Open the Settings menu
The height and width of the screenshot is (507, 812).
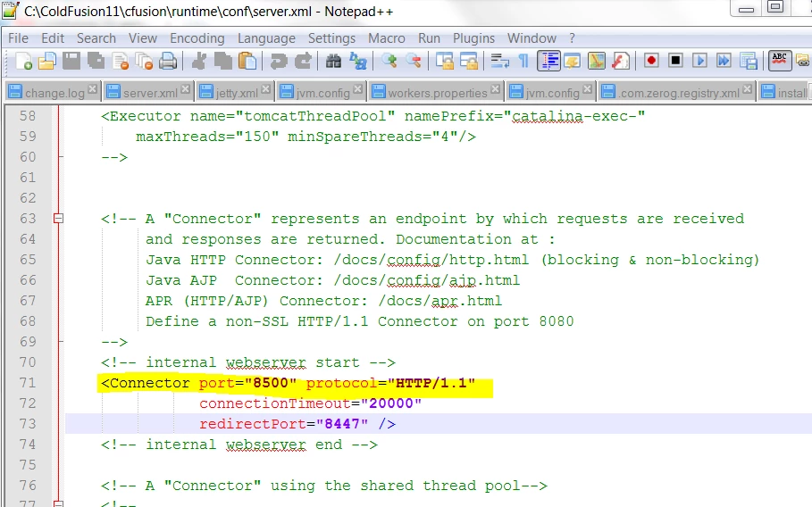coord(332,38)
